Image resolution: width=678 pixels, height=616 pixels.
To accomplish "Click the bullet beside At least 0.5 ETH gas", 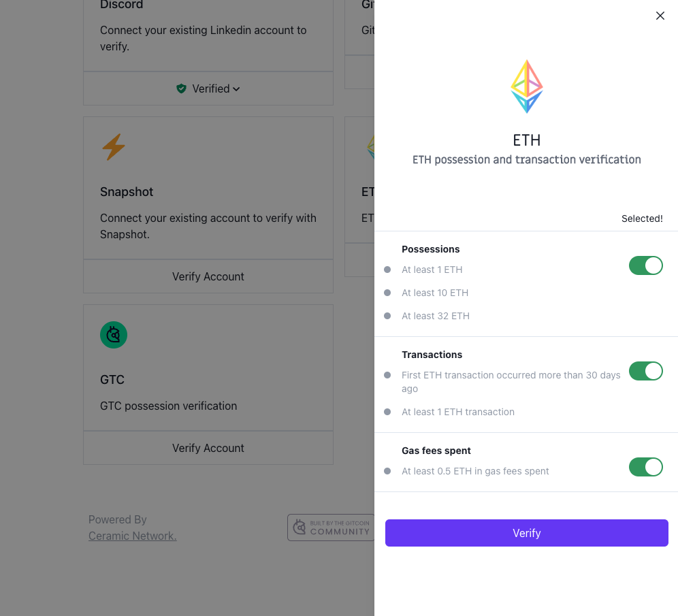I will pos(387,471).
